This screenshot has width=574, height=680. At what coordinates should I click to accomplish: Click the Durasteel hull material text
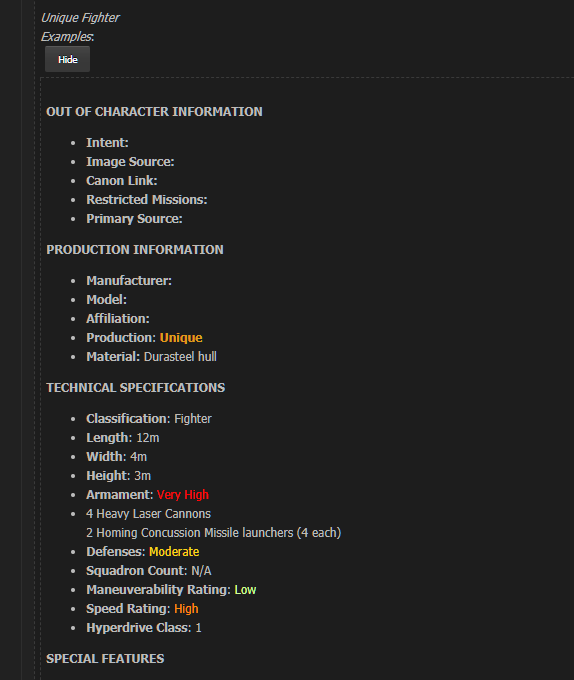point(180,357)
